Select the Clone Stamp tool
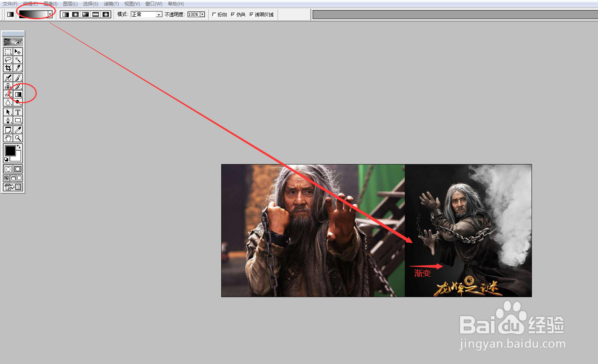 8,86
